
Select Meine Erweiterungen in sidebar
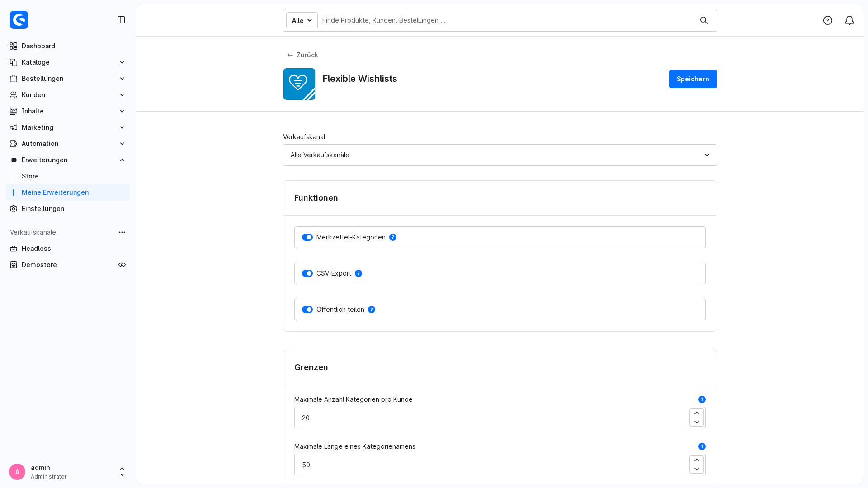coord(68,192)
